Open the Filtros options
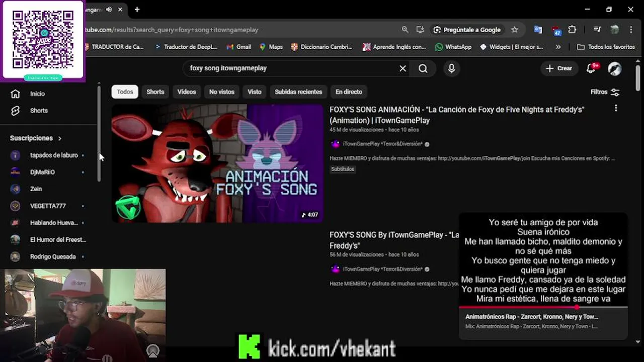This screenshot has width=644, height=362. [605, 92]
